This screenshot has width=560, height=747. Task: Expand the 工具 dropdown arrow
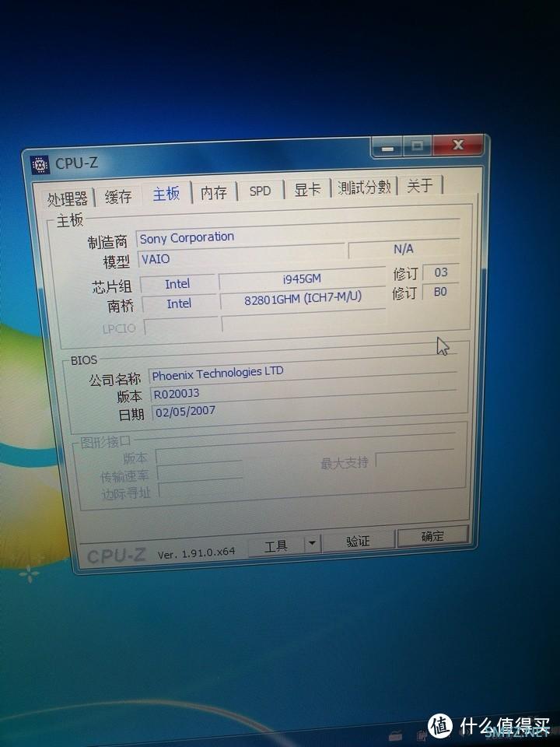(x=313, y=543)
